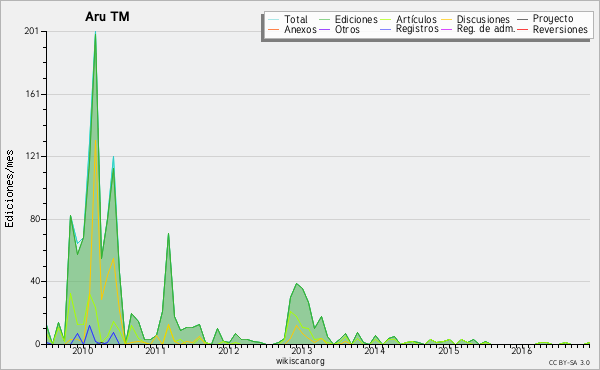This screenshot has height=370, width=600.
Task: Click the 0 y-axis label
Action: tap(37, 344)
